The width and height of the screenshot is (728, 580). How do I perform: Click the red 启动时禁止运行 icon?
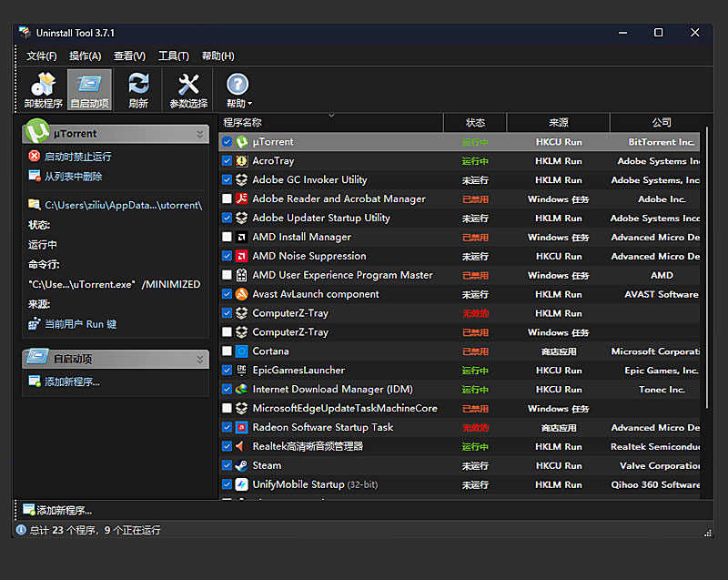35,157
